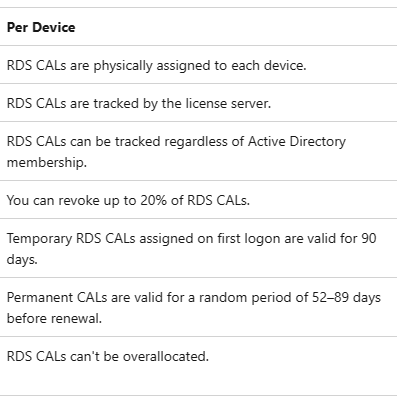Viewport: 397px width, 396px height.
Task: Click the words 'before renewal.'
Action: pyautogui.click(x=54, y=318)
